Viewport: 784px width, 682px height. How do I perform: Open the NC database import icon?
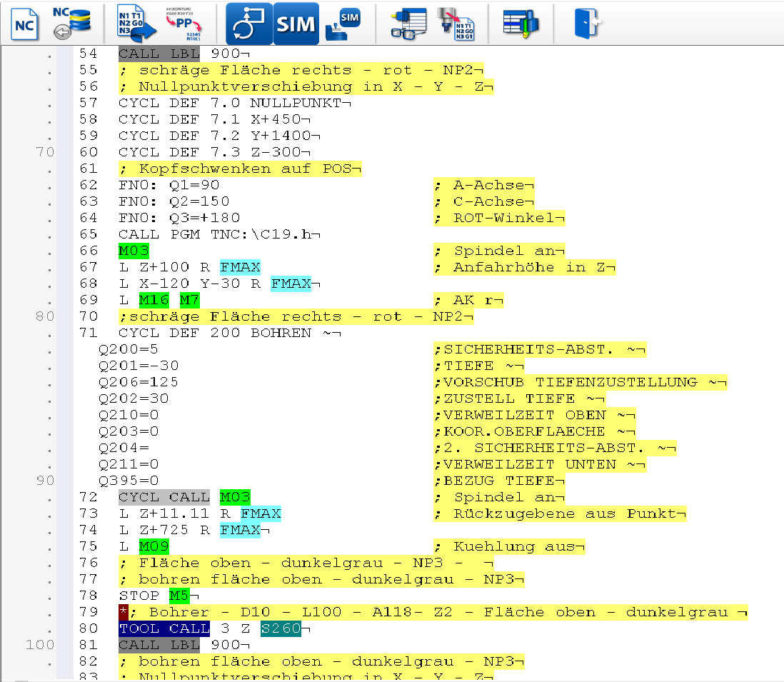73,24
